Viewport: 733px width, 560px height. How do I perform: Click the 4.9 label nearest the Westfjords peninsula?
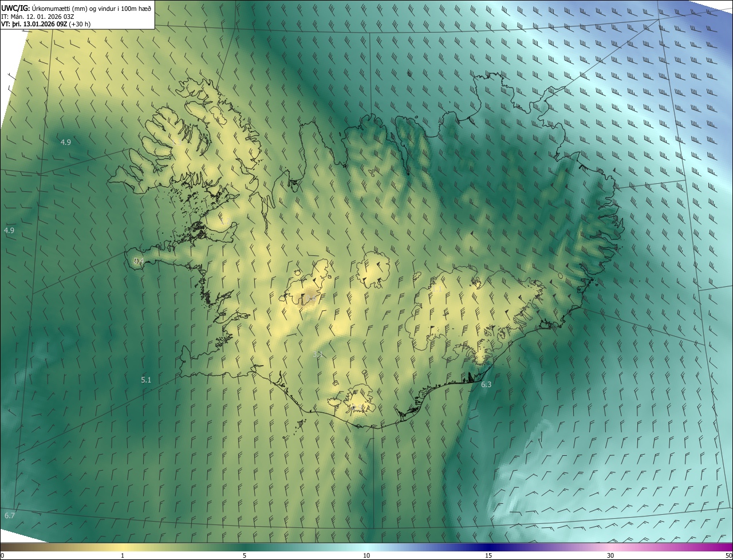(x=66, y=142)
